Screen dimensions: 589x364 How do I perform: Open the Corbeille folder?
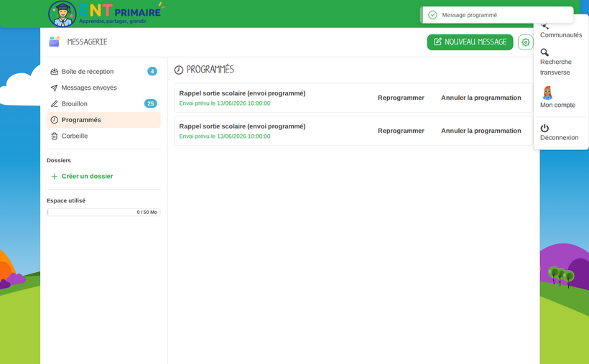103,136
